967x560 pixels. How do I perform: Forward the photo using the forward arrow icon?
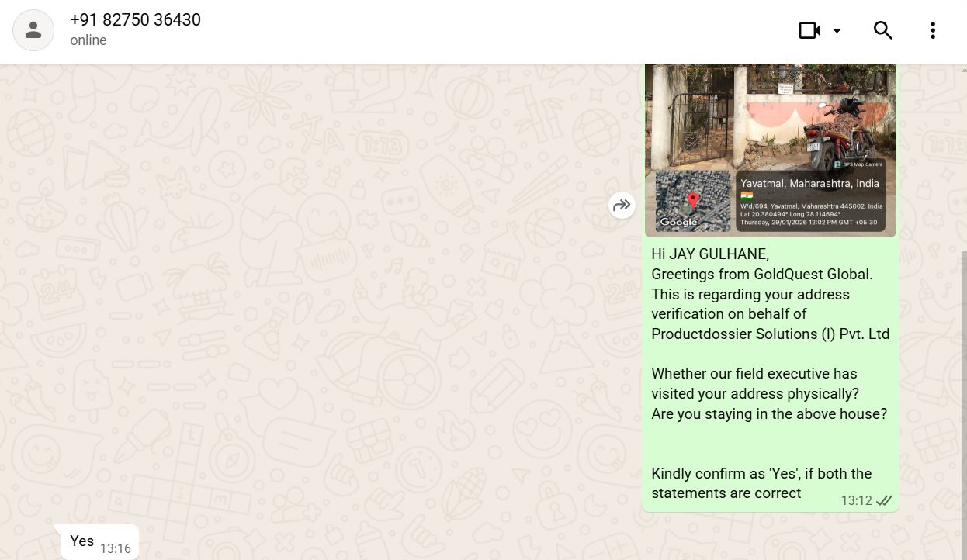point(622,206)
